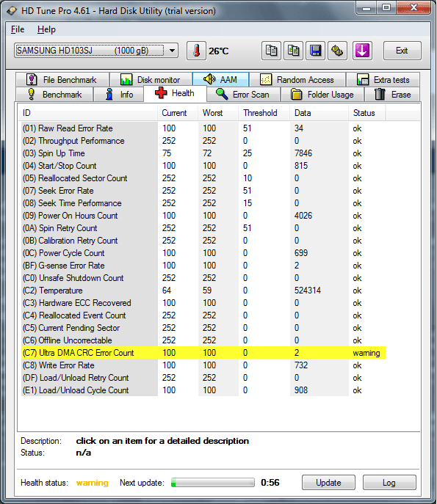Select the (C3) Hardware ECC Recovered row
The width and height of the screenshot is (437, 504).
203,303
